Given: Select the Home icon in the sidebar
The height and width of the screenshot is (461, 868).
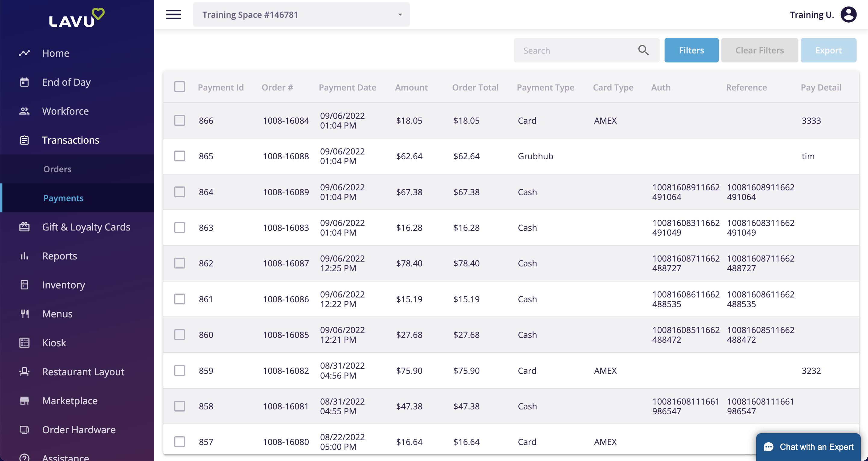Looking at the screenshot, I should click(24, 53).
